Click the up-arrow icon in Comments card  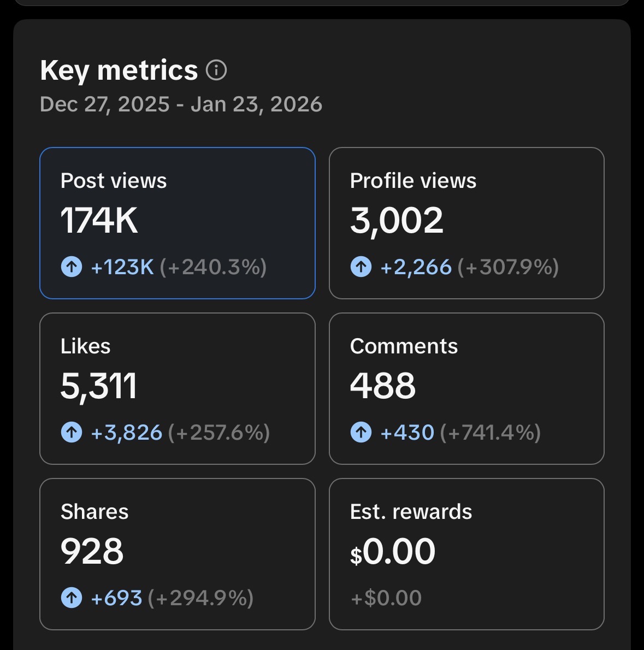[361, 433]
